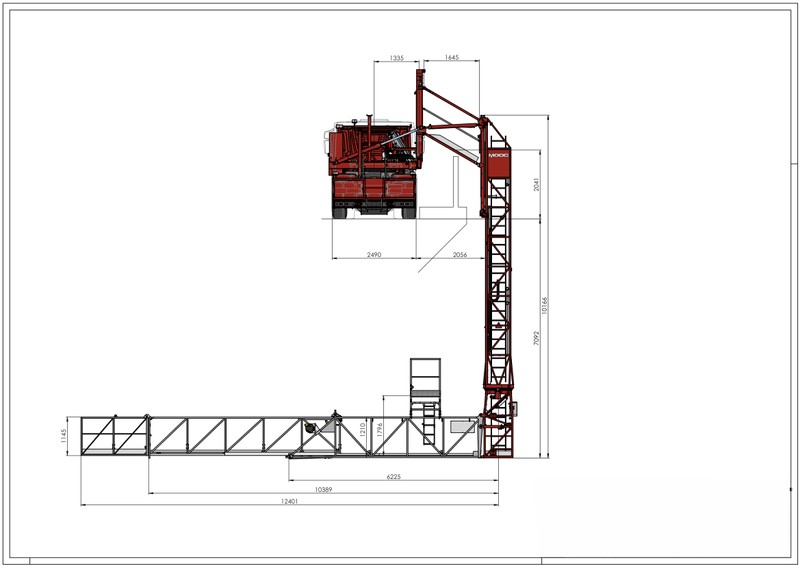Click the left end platform basket section
800x566 pixels.
[x=115, y=436]
